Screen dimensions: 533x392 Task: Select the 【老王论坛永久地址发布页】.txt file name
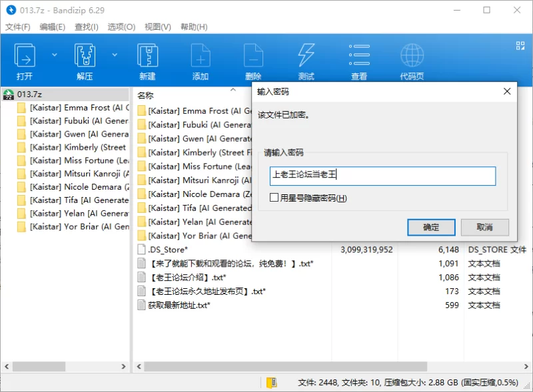(207, 292)
